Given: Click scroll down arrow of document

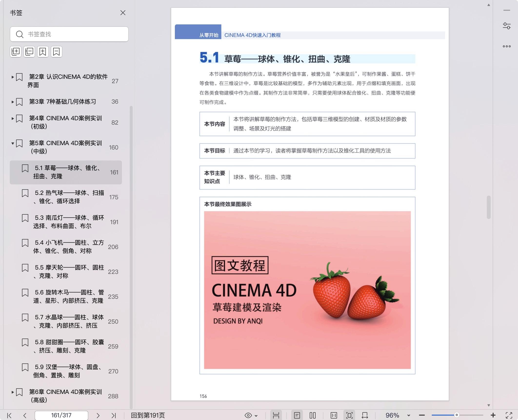Looking at the screenshot, I should click(x=488, y=405).
